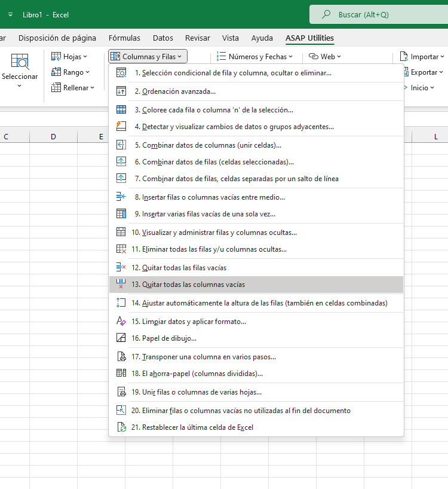Choose '2. Ordenación avanzada...'

tap(256, 91)
